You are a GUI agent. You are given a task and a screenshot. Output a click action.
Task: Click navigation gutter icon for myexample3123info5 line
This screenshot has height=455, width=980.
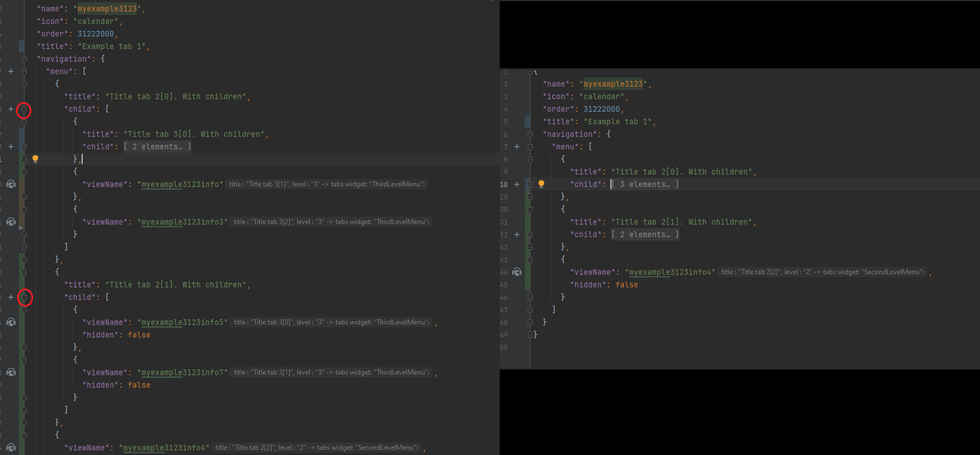pyautogui.click(x=11, y=322)
